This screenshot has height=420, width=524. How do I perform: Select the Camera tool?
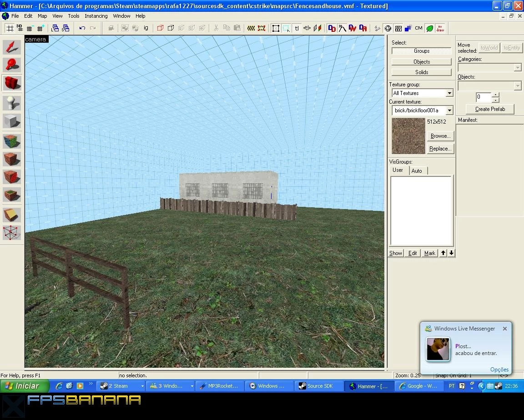(x=12, y=83)
